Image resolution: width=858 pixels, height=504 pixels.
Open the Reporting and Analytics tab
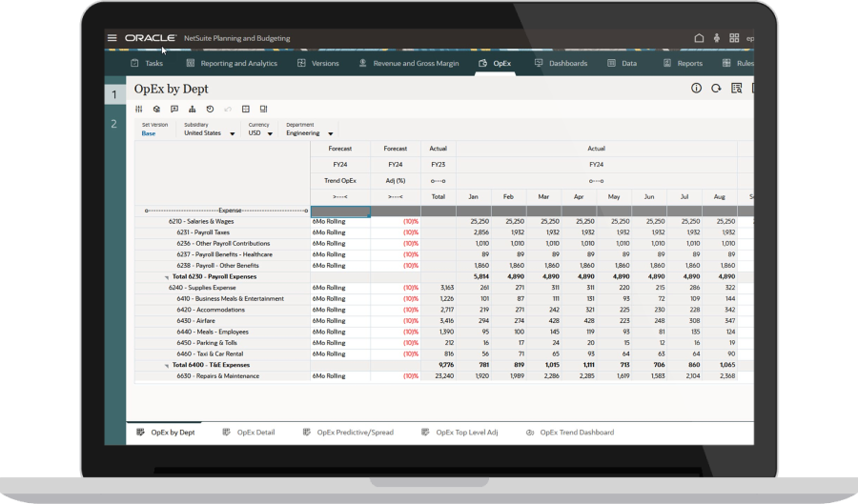232,63
